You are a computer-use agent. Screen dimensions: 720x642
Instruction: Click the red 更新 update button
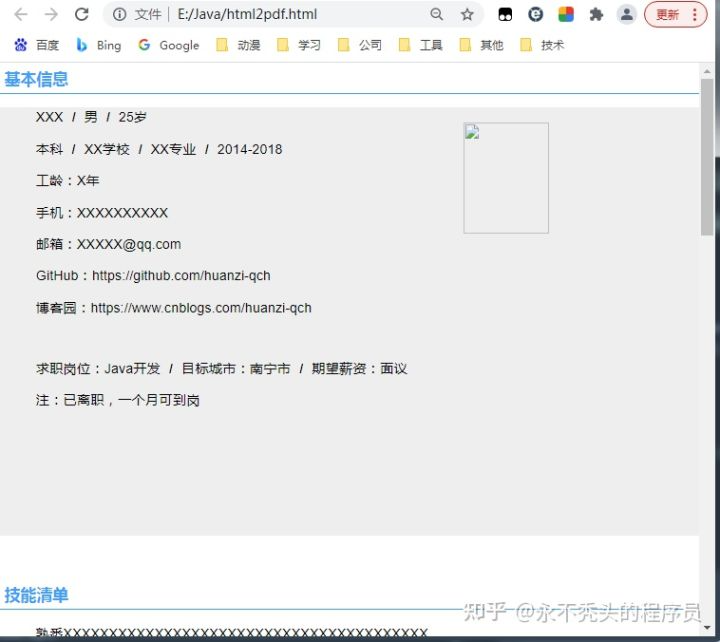[667, 15]
